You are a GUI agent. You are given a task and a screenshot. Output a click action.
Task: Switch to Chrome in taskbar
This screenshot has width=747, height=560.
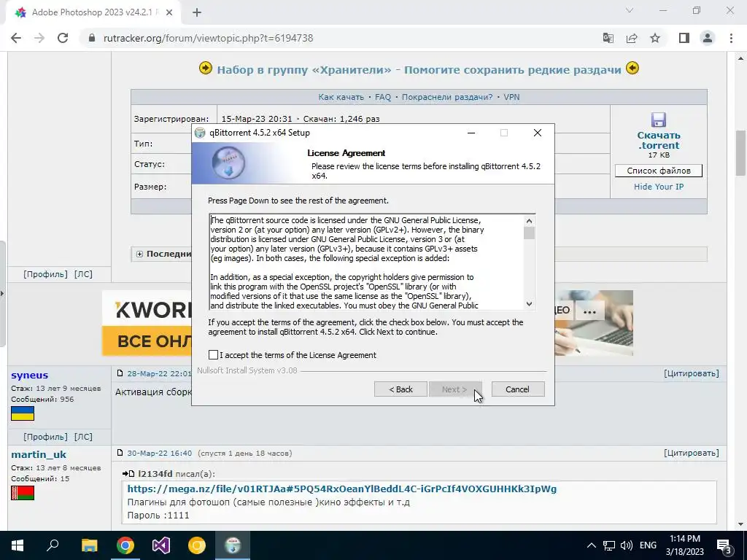click(x=125, y=545)
